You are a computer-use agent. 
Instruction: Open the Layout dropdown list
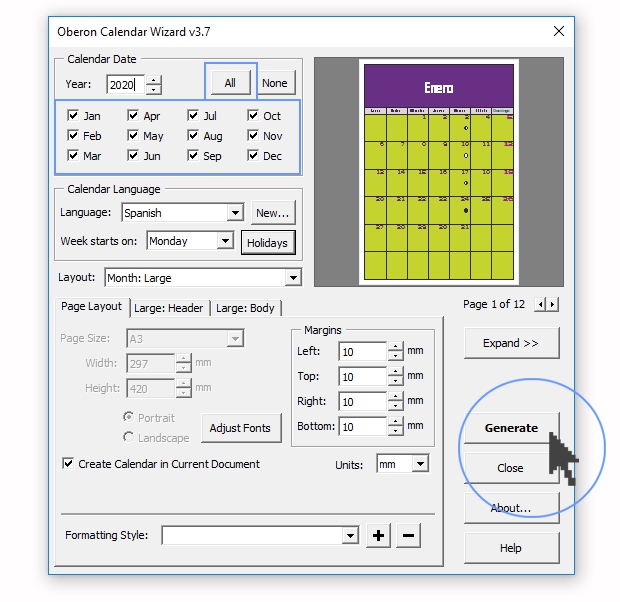click(x=293, y=278)
